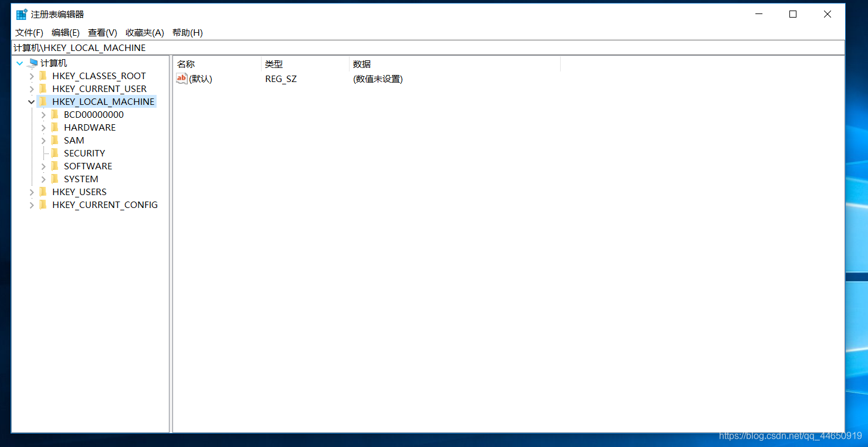Screen dimensions: 868x447
Task: Expand SYSTEM key chevron
Action: (x=43, y=179)
